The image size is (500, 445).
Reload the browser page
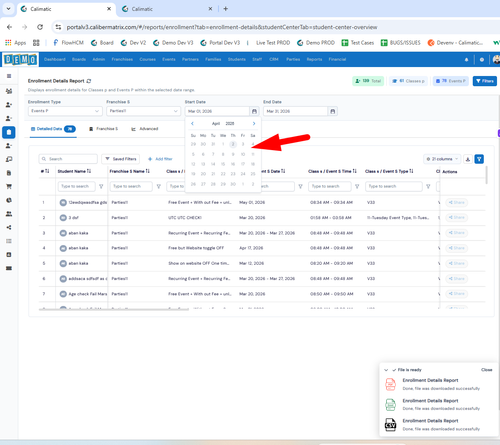pos(40,27)
